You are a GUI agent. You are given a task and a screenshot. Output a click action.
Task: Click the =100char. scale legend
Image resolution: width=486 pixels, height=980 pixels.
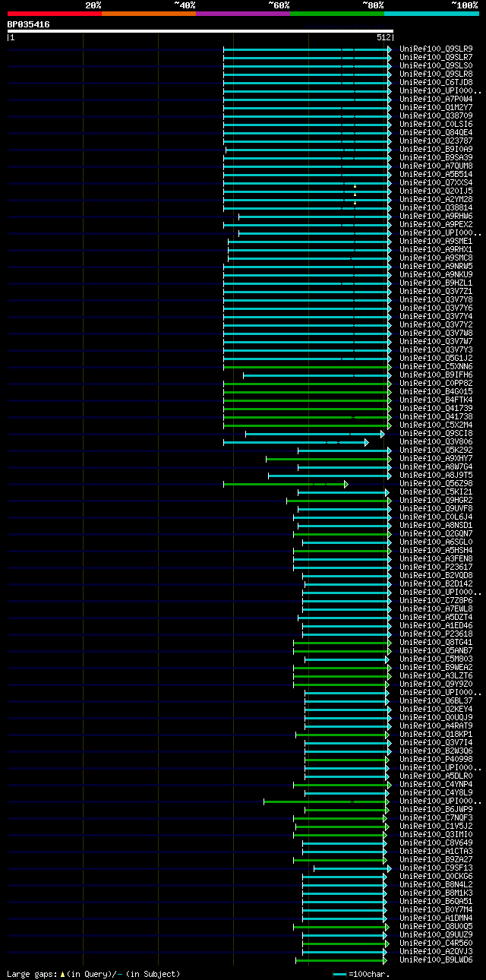[x=361, y=974]
